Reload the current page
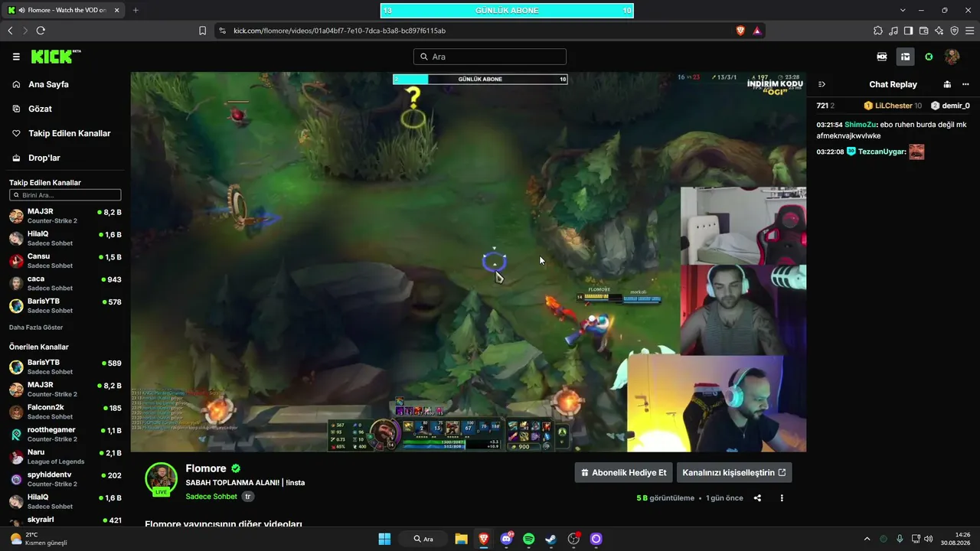 (x=41, y=31)
